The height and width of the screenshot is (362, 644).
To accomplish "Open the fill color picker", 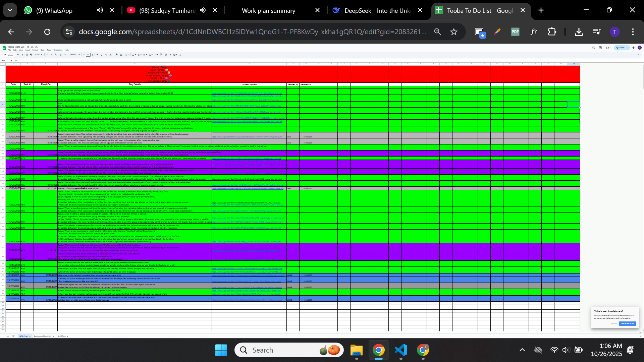I will (116, 55).
